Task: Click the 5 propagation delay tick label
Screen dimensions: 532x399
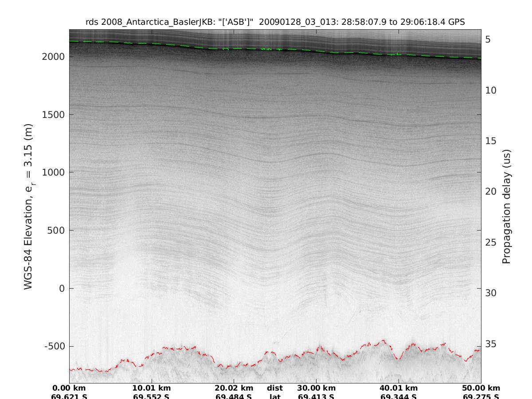Action: pyautogui.click(x=488, y=40)
